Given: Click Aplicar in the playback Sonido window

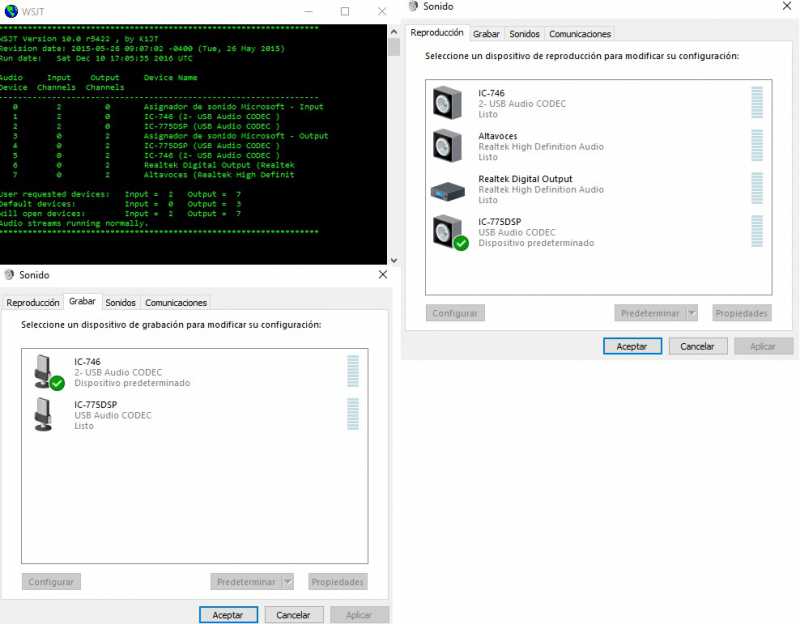Looking at the screenshot, I should click(763, 346).
